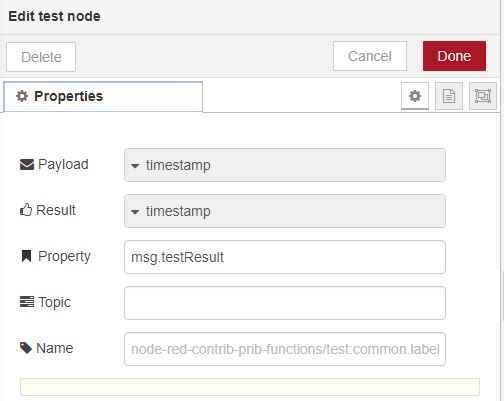This screenshot has width=504, height=401.
Task: Click the Done button
Action: tap(454, 56)
